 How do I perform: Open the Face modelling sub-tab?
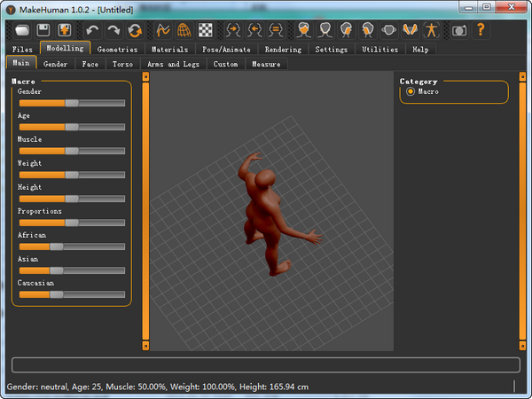[x=90, y=64]
